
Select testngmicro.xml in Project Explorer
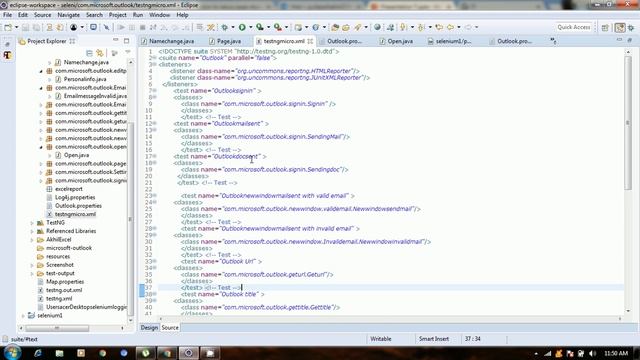pyautogui.click(x=75, y=214)
